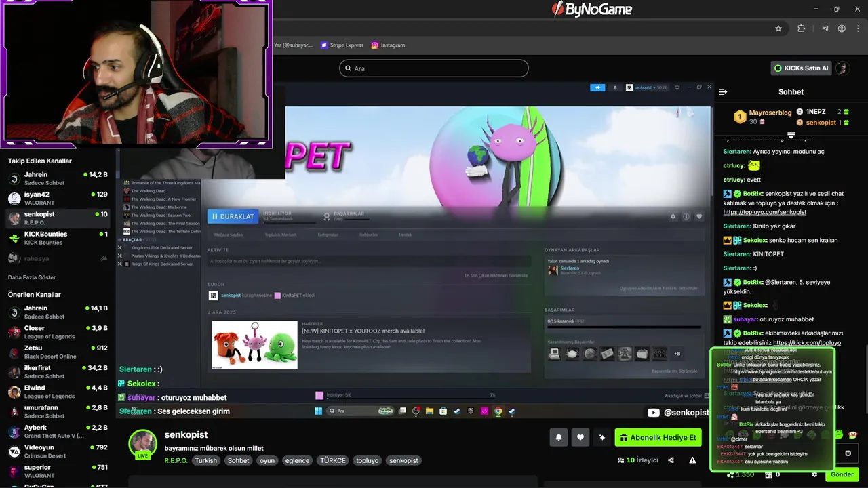Open the Instagram bookmark

388,45
